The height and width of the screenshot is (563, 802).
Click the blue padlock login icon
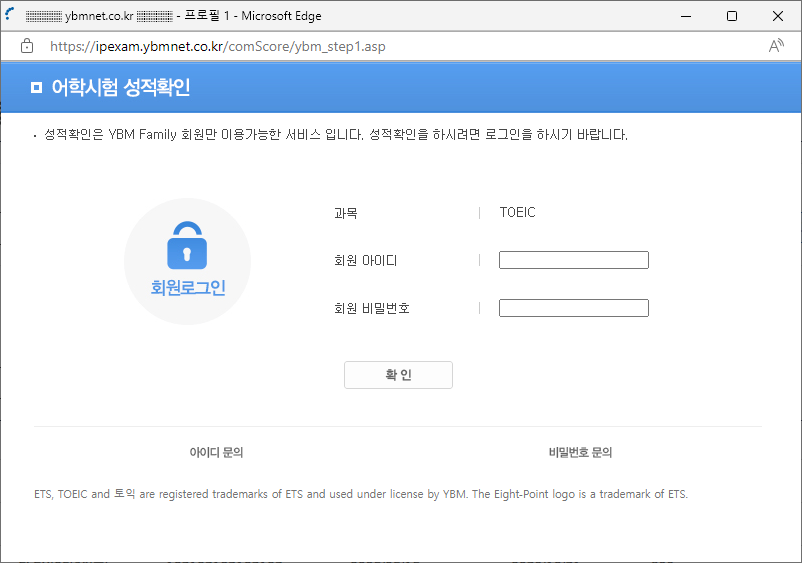[x=187, y=245]
